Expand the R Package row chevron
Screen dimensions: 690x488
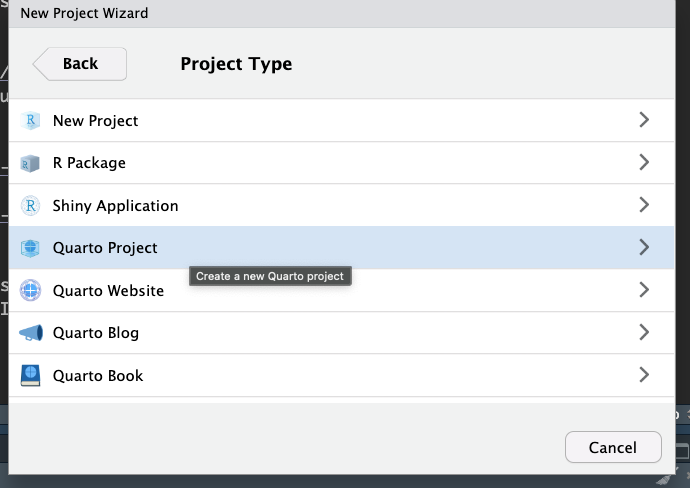pos(644,162)
